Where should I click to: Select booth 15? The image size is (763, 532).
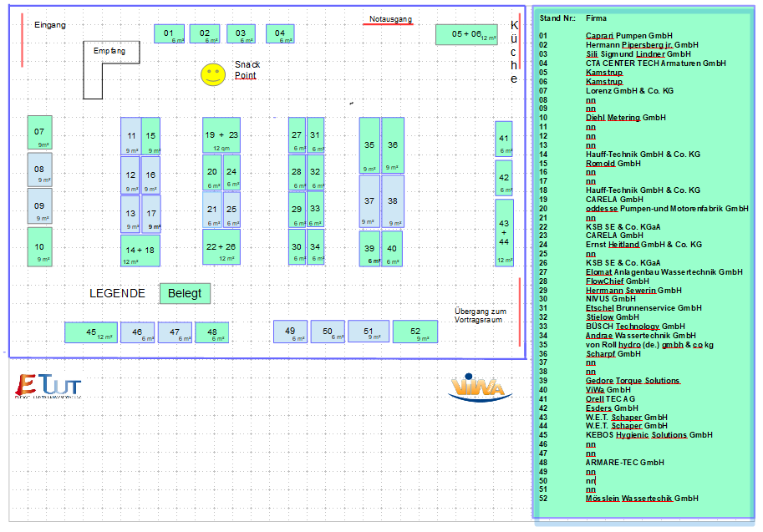pos(151,136)
